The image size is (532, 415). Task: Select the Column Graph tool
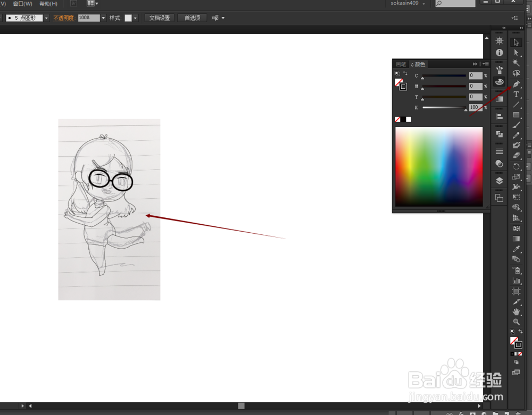(516, 281)
